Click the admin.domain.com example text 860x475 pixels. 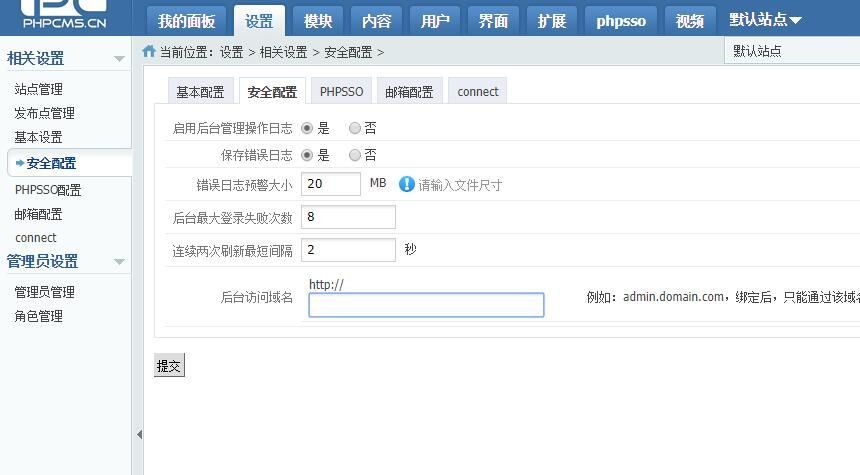point(674,297)
